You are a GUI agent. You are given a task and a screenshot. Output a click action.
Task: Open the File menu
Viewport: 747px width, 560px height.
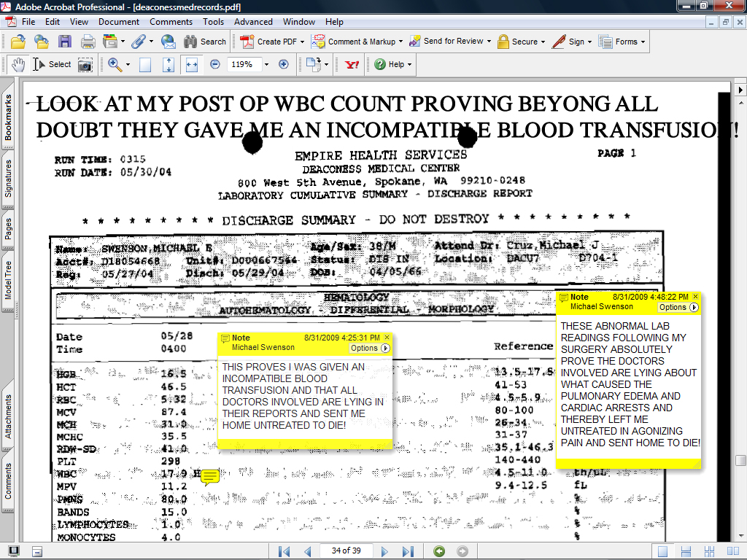28,22
